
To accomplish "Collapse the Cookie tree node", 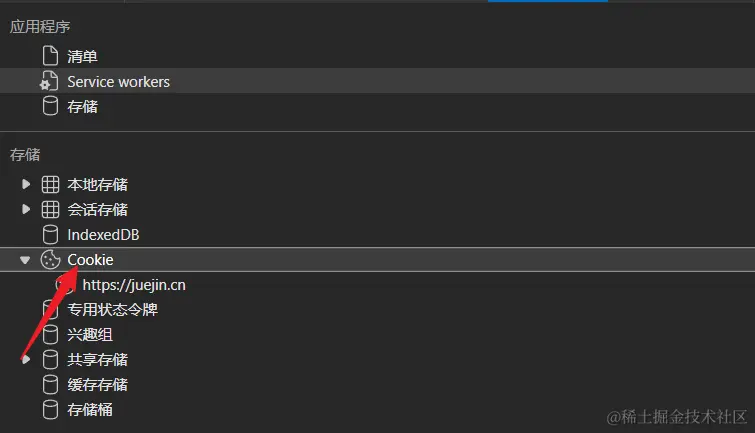I will (x=26, y=260).
